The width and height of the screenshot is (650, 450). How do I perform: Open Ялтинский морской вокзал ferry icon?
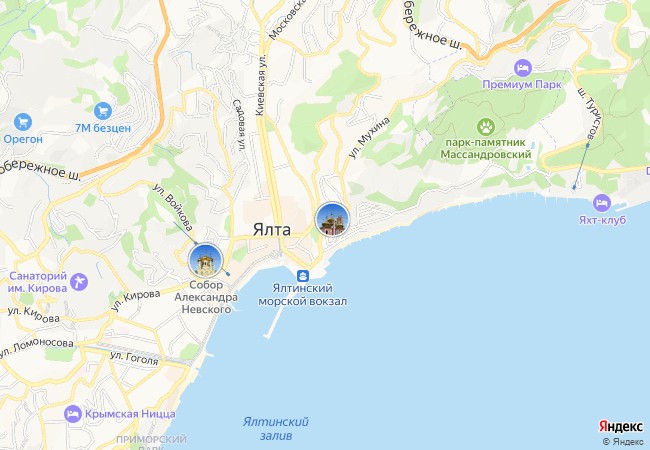303,276
